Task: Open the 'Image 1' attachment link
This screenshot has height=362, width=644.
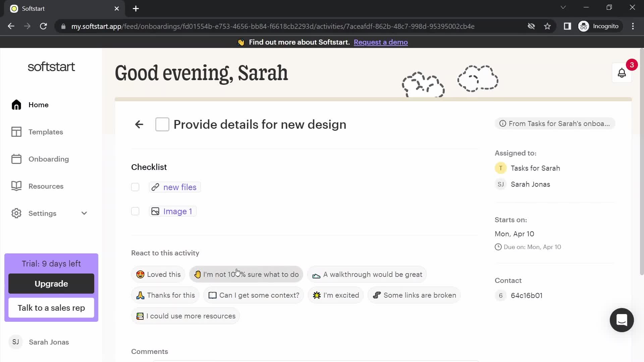Action: (x=177, y=212)
